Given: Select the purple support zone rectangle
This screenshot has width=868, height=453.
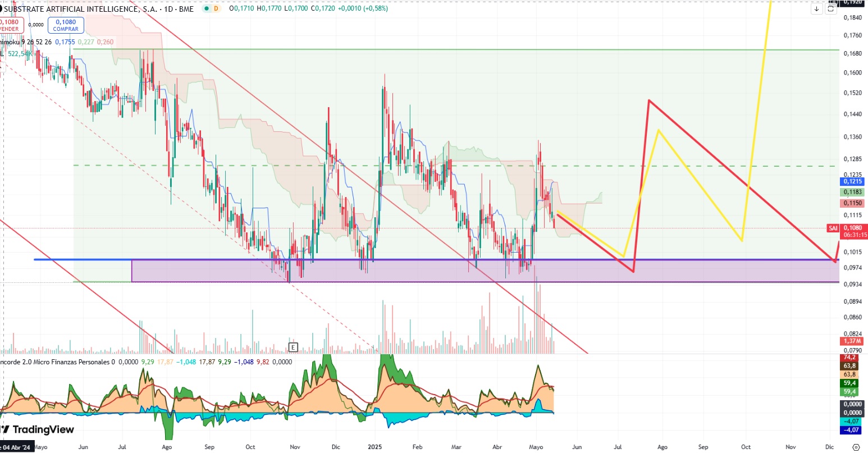Looking at the screenshot, I should pyautogui.click(x=485, y=271).
